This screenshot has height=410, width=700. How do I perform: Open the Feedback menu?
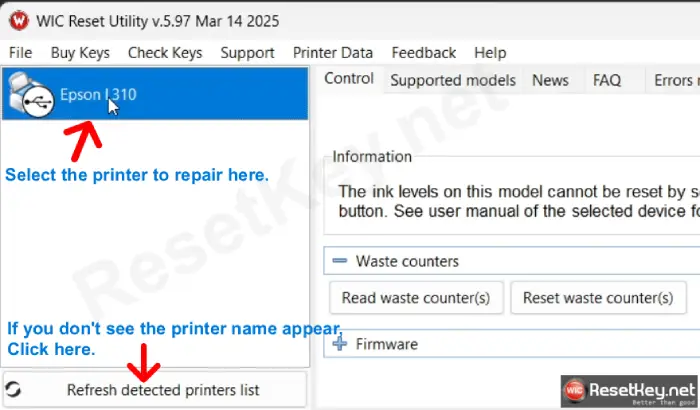coord(424,53)
